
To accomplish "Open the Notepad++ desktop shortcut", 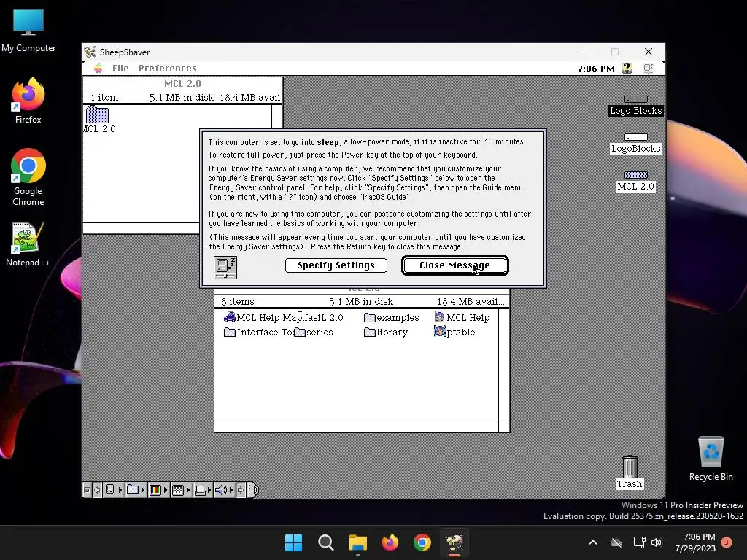I will 28,244.
